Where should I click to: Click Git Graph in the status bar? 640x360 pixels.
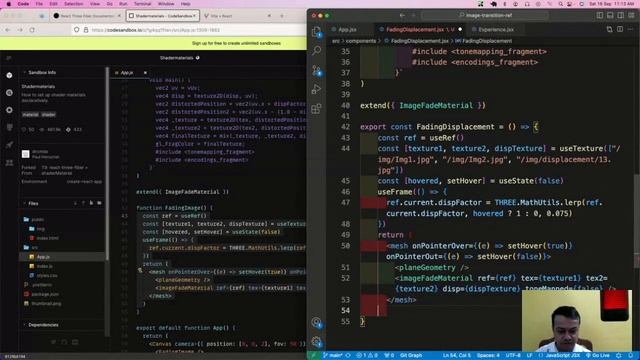tap(411, 356)
